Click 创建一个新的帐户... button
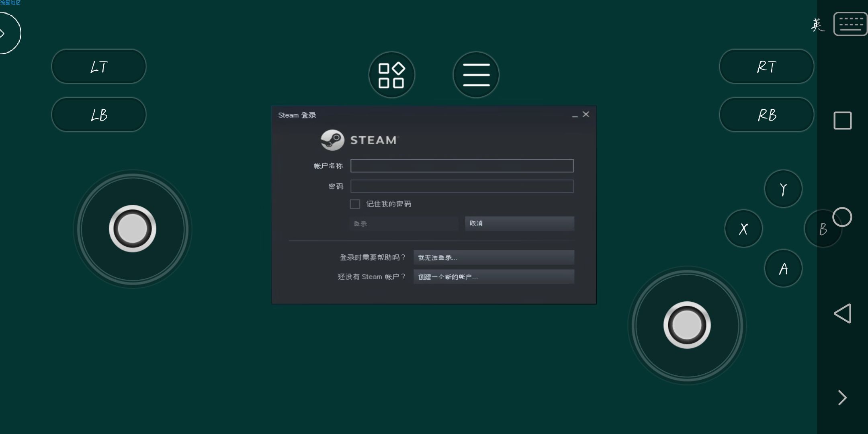Screen dimensions: 868x434 click(494, 277)
